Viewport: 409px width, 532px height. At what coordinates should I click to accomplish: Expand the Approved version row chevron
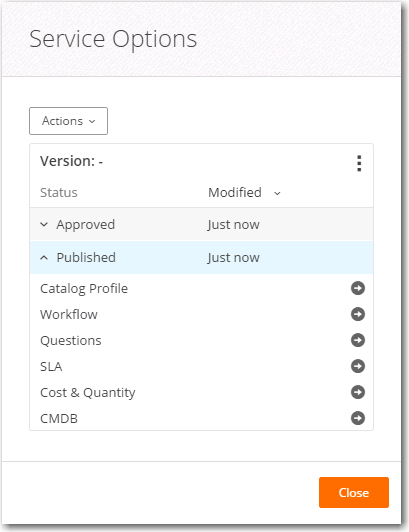pos(44,225)
